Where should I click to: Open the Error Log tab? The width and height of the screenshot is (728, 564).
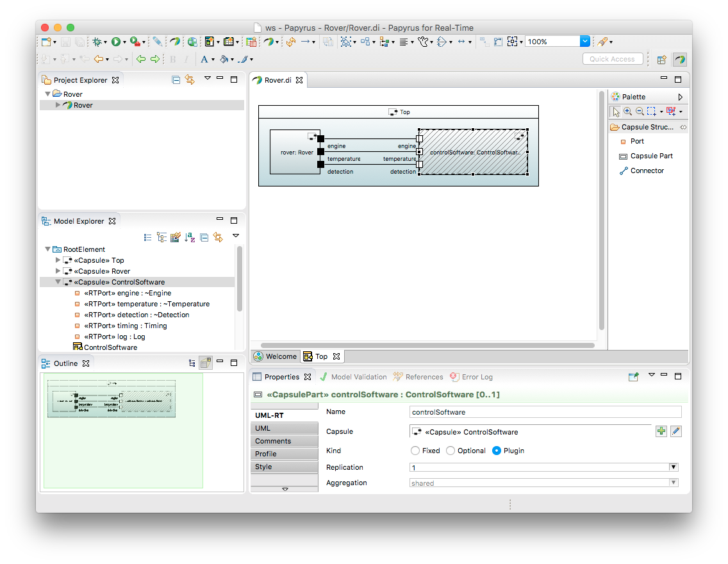click(x=471, y=377)
